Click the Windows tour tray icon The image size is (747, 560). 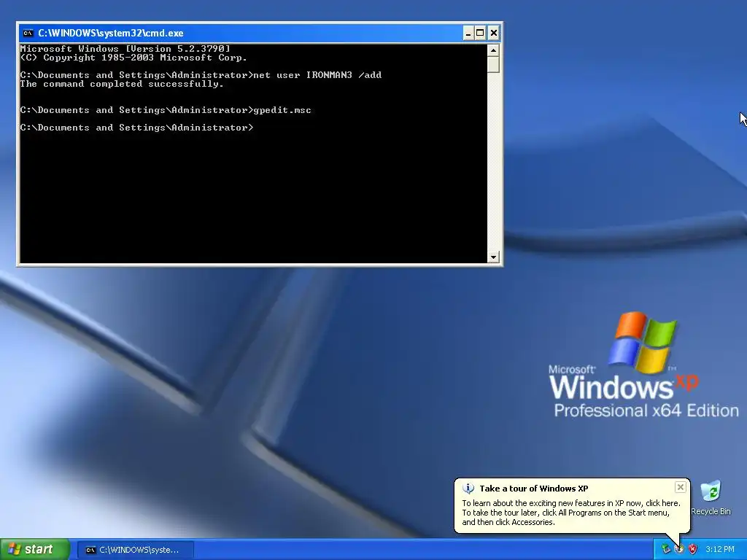[679, 550]
